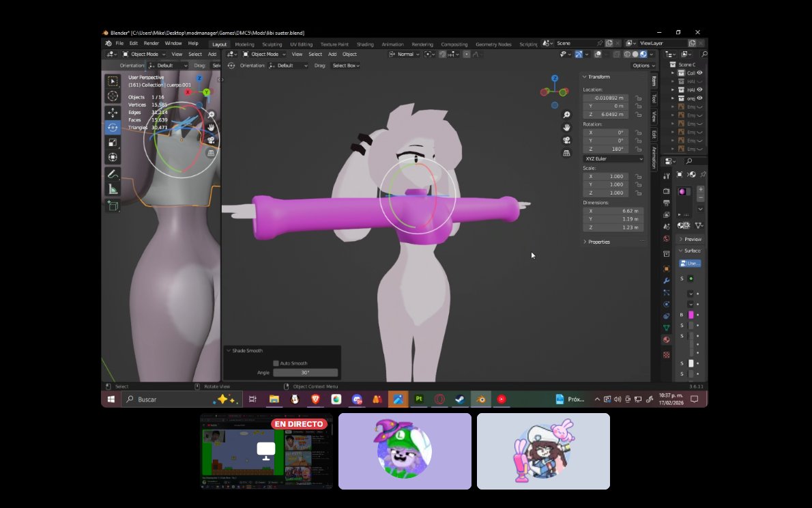This screenshot has width=812, height=508.
Task: Toggle X-ray mode in viewport header
Action: (x=616, y=54)
